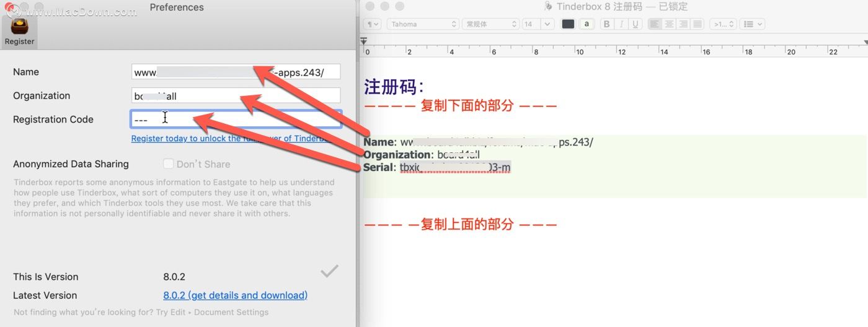The width and height of the screenshot is (868, 327).
Task: Click the 'This Is Version' label
Action: click(46, 277)
